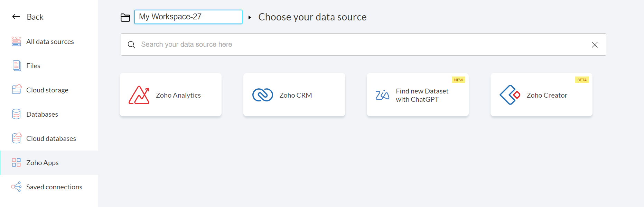The width and height of the screenshot is (644, 207).
Task: Click the Zoho Creator diamond icon
Action: pos(510,95)
